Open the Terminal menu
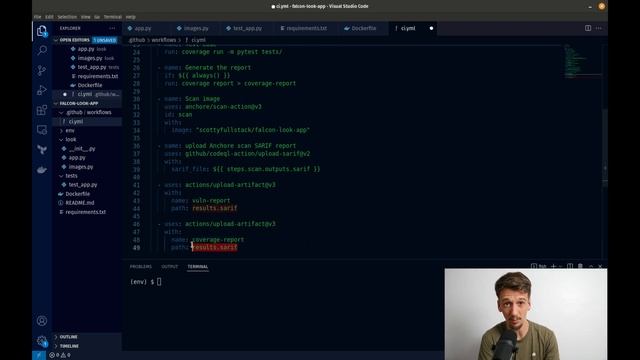Image resolution: width=640 pixels, height=360 pixels. (113, 17)
